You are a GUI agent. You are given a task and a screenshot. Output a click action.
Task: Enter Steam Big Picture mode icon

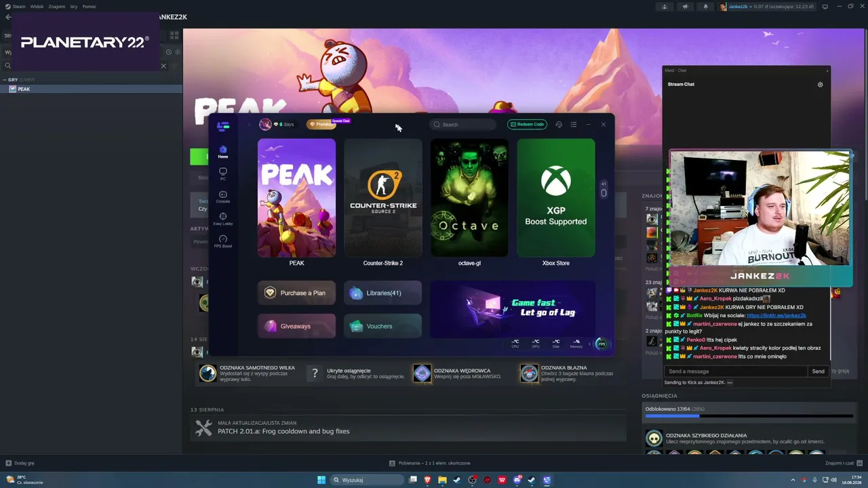tap(825, 7)
